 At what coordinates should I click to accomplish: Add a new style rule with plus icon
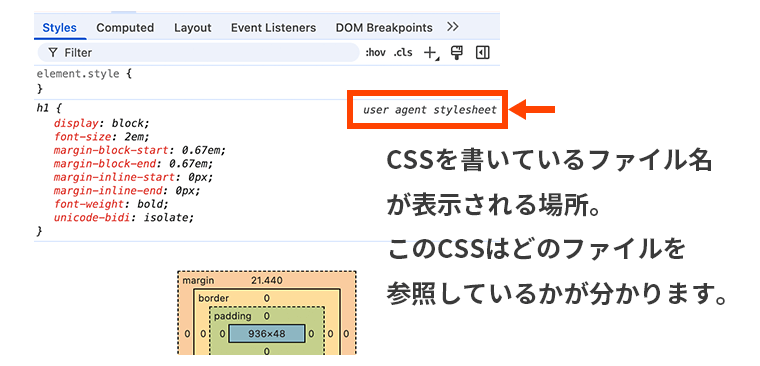[x=430, y=53]
